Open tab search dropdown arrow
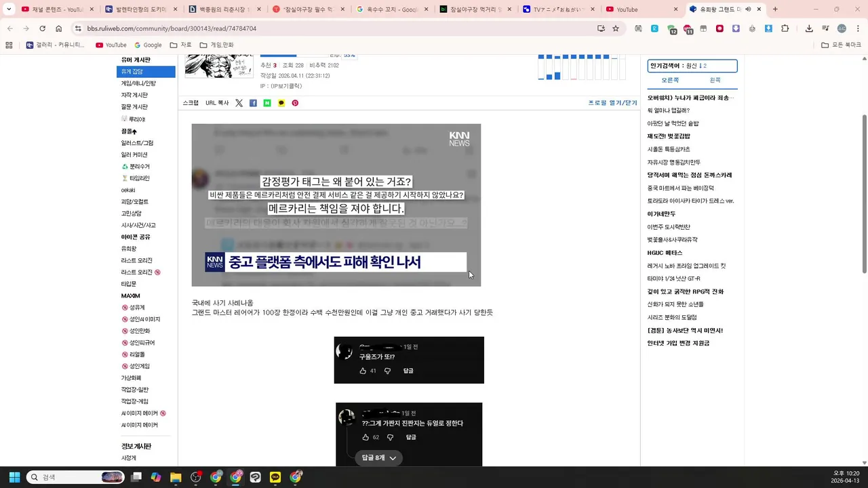 [9, 9]
